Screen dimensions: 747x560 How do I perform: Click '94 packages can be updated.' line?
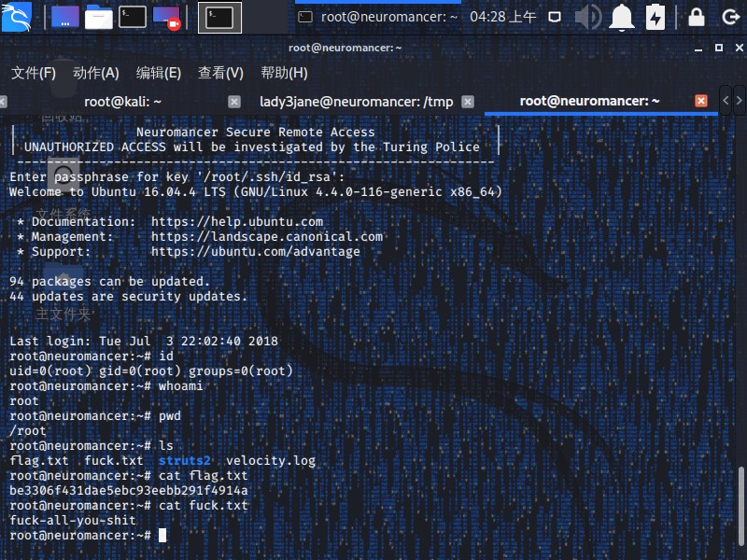[109, 282]
